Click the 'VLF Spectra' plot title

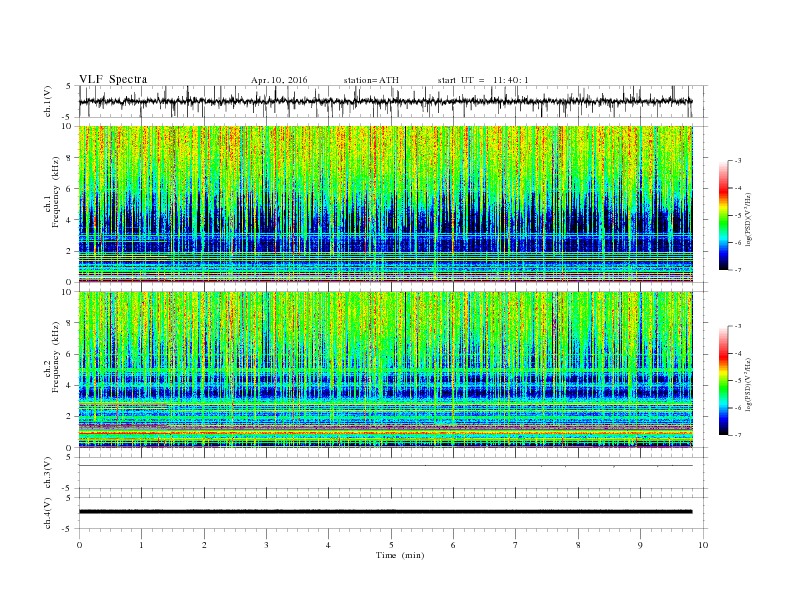click(x=113, y=79)
